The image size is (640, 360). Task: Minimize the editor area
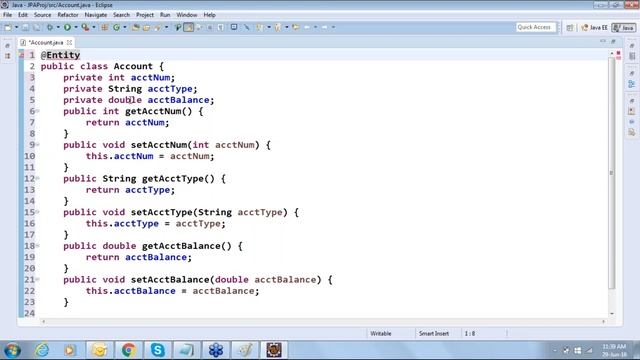tap(603, 41)
